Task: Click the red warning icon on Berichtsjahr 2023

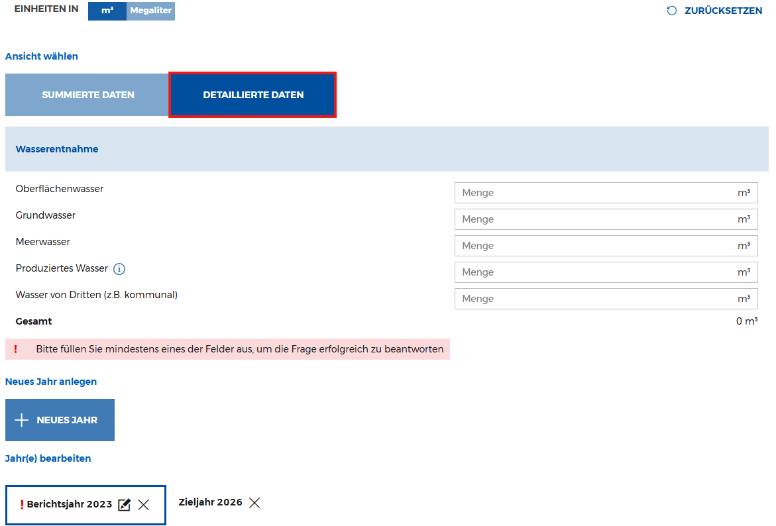Action: coord(22,505)
